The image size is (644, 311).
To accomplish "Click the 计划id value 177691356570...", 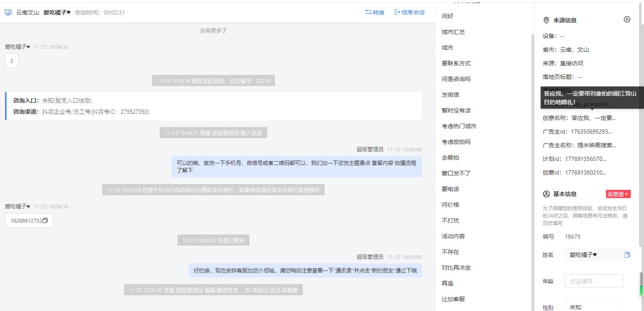I will pyautogui.click(x=585, y=159).
